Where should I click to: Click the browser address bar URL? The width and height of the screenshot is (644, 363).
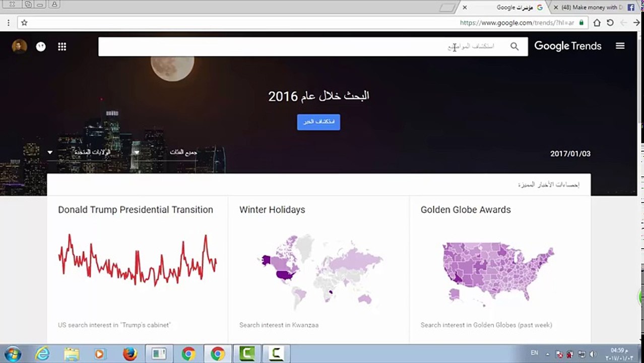point(517,23)
